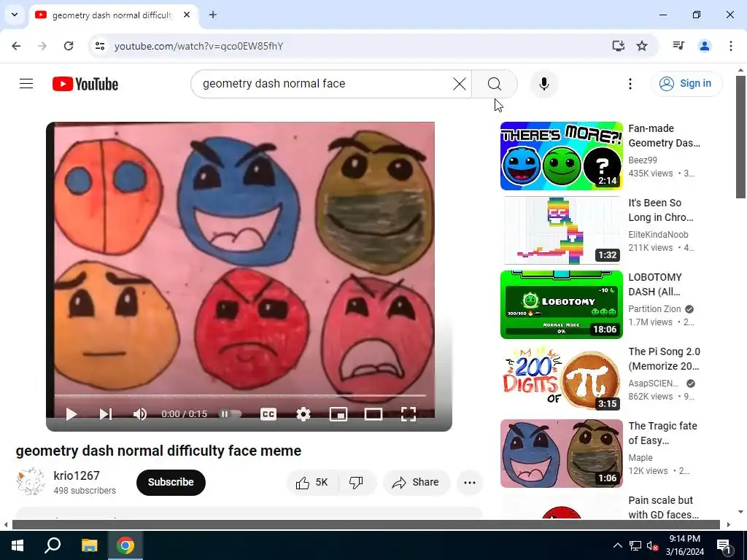Image resolution: width=747 pixels, height=560 pixels.
Task: Open krio1267 channel name link
Action: click(x=77, y=475)
